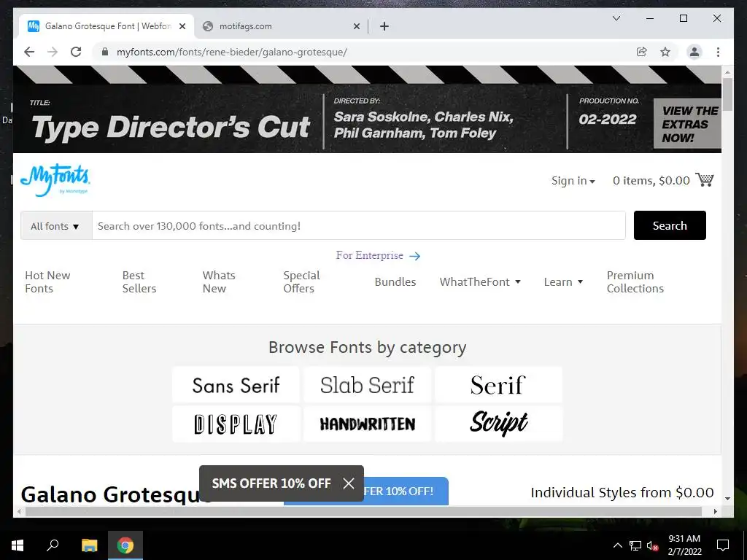Viewport: 747px width, 560px height.
Task: Open Chrome three-dot menu
Action: click(718, 52)
